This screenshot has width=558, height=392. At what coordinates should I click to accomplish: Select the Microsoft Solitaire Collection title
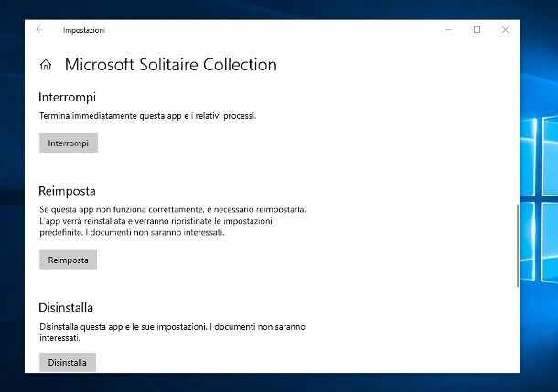(170, 65)
